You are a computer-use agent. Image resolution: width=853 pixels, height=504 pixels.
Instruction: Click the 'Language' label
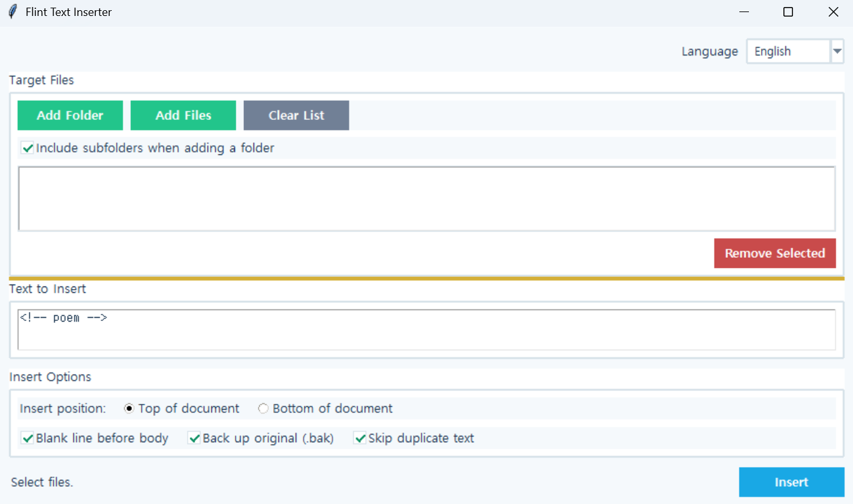[710, 52]
